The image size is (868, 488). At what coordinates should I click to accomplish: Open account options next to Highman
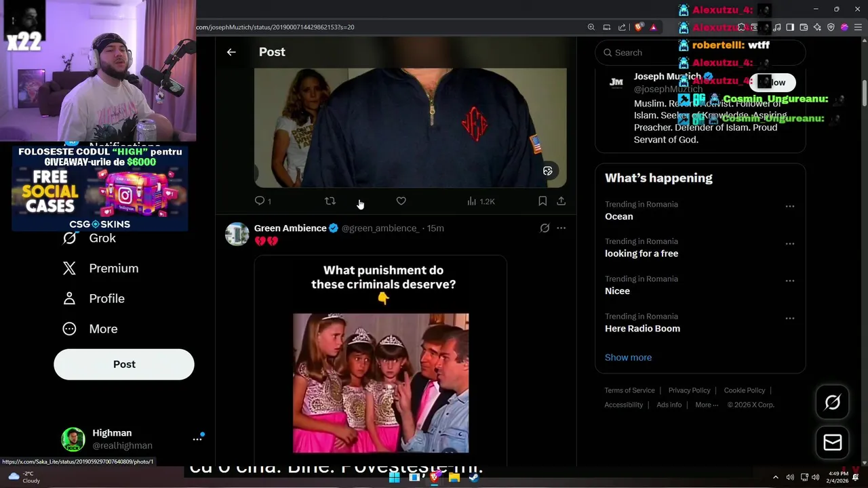(197, 439)
